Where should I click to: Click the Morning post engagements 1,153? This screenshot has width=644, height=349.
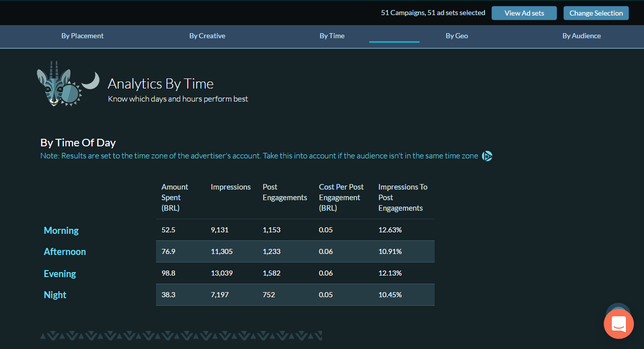[x=272, y=230]
